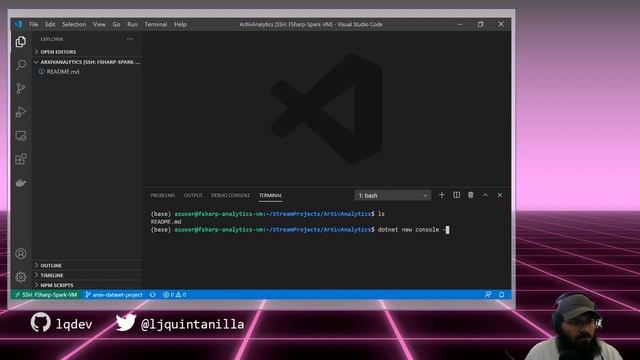Open the Go menu
This screenshot has height=360, width=640.
[116, 24]
